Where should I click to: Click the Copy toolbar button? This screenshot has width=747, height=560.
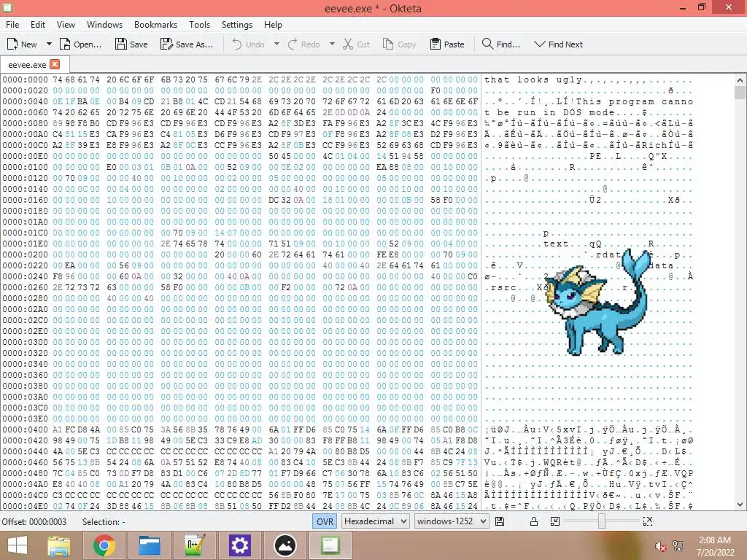[x=399, y=44]
